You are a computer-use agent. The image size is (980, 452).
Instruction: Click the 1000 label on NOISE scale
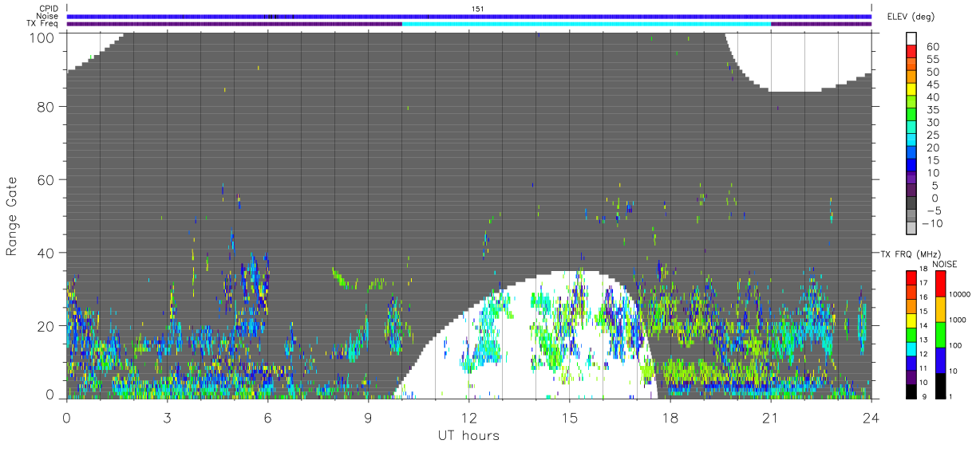click(959, 320)
